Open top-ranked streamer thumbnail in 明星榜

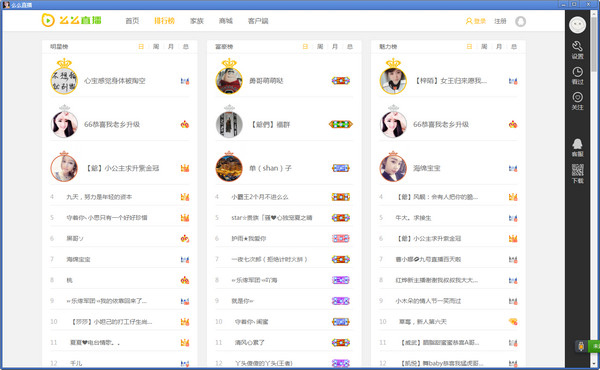click(64, 81)
